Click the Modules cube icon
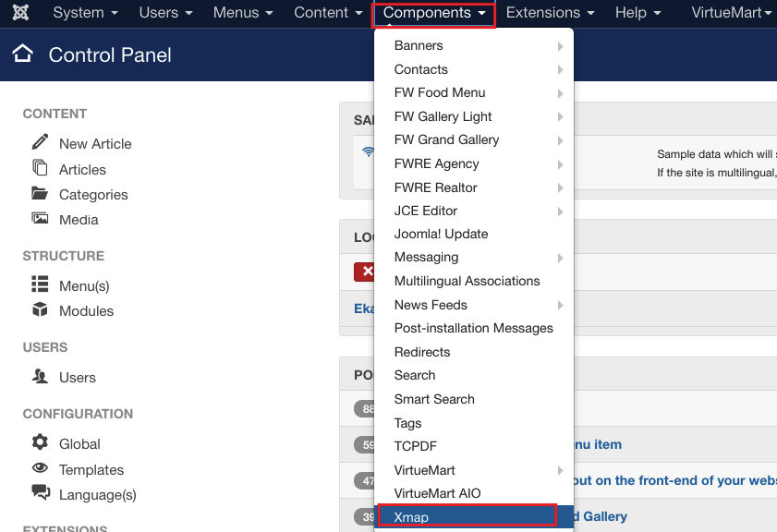Viewport: 777px width, 532px height. click(40, 310)
